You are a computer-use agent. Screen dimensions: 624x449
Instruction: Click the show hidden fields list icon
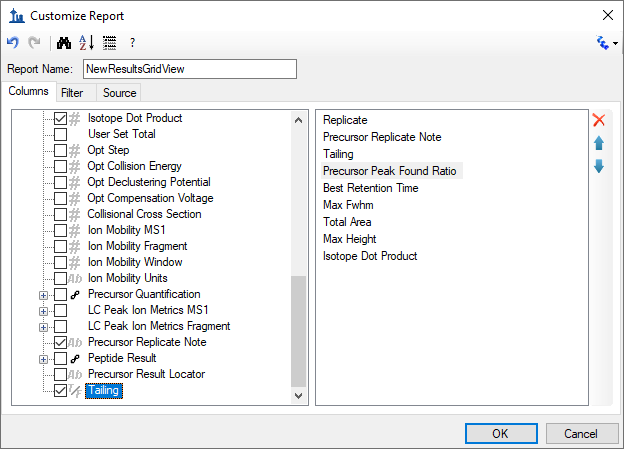109,43
